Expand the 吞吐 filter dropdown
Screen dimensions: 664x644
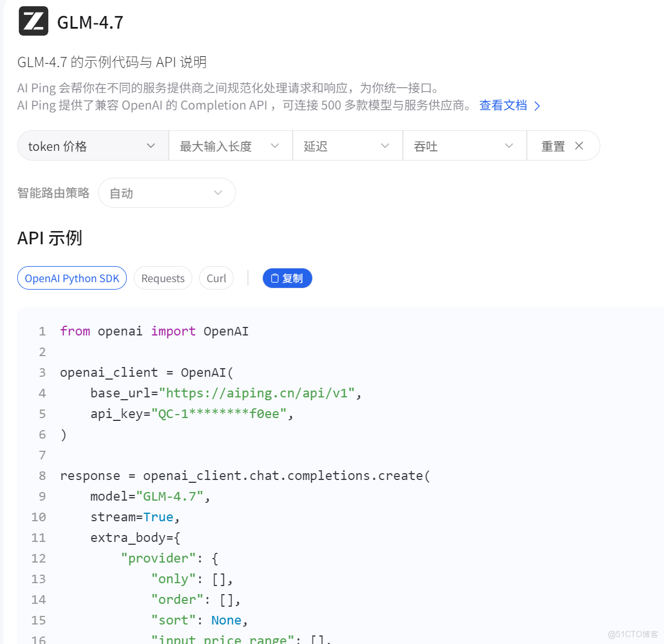(x=464, y=146)
